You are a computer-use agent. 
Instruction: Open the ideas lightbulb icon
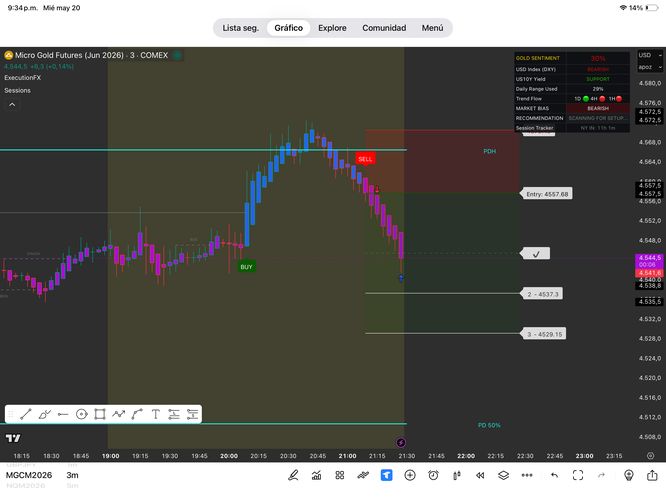click(x=629, y=475)
